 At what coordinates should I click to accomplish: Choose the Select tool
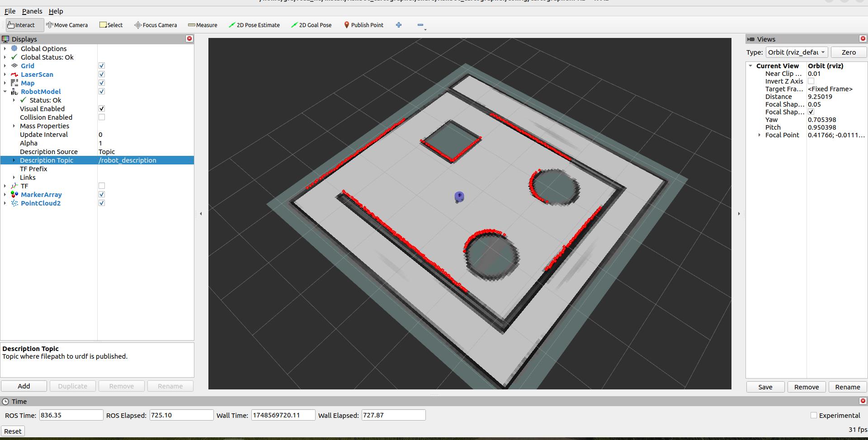tap(111, 25)
